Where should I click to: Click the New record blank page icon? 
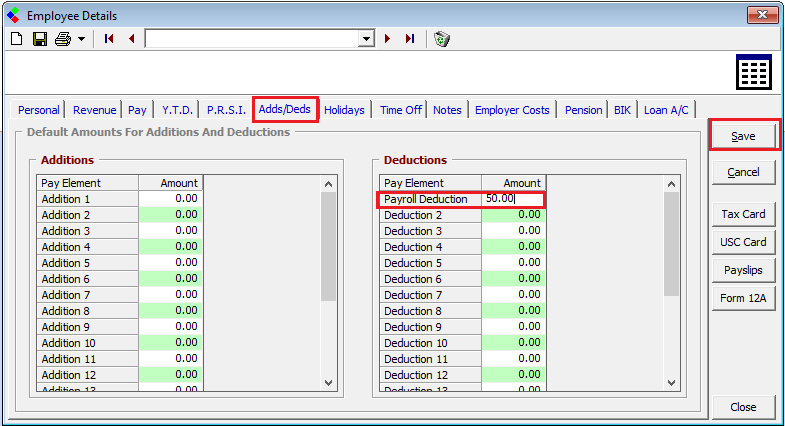(x=16, y=39)
